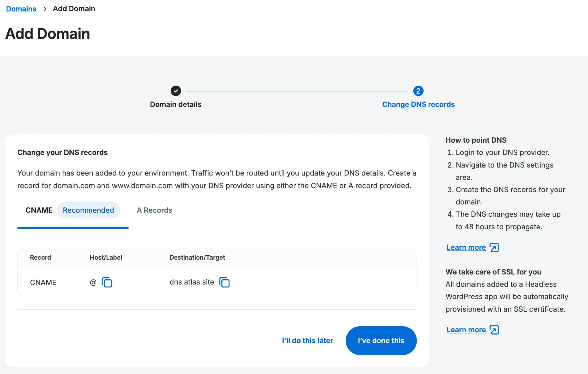Click the Change DNS records step label
Screen dimensions: 588x374
(x=418, y=104)
